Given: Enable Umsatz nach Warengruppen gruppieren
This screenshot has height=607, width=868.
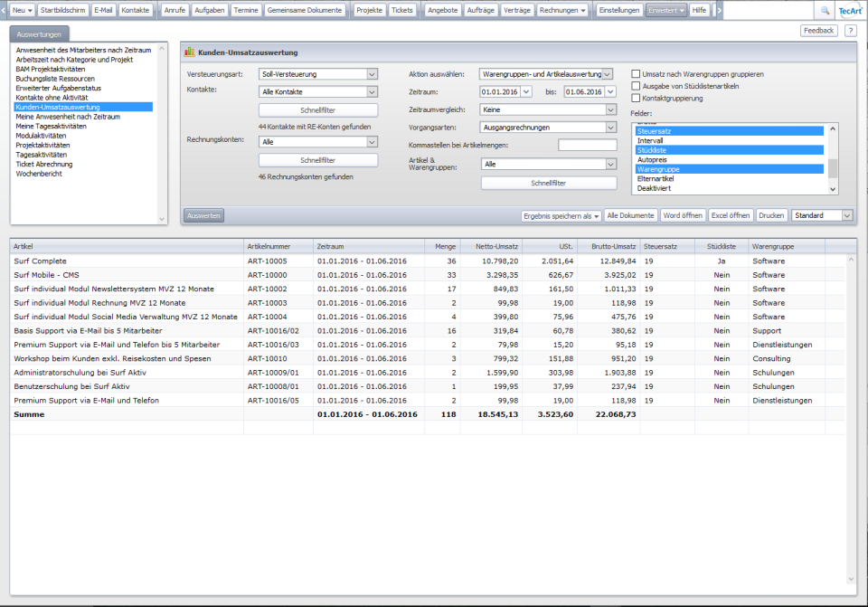Looking at the screenshot, I should click(637, 74).
